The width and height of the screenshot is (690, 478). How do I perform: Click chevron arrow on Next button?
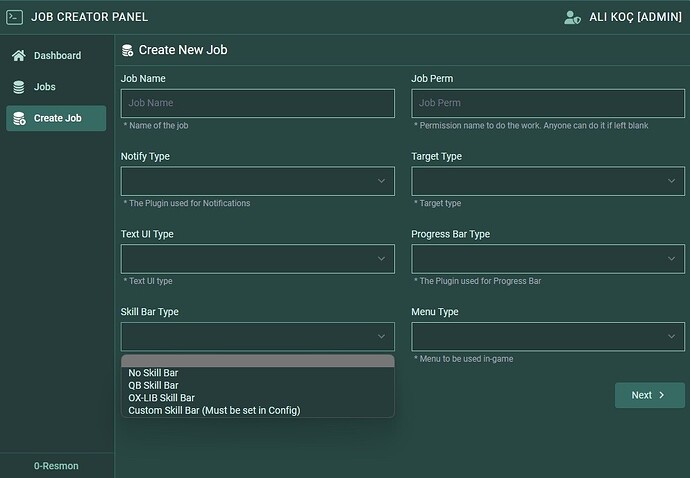click(x=661, y=395)
